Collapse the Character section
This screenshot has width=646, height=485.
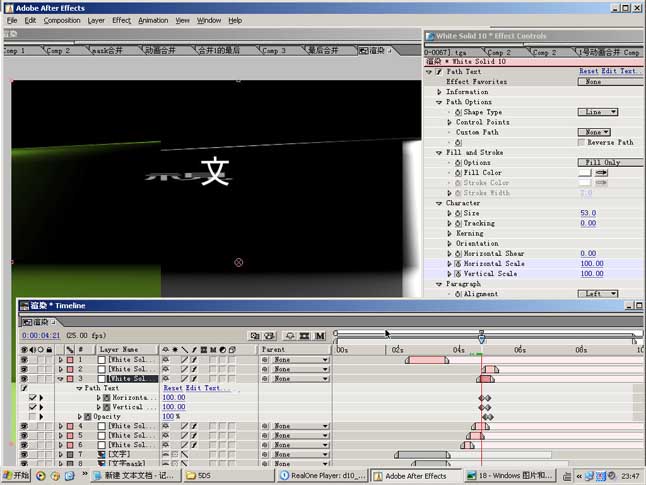(439, 203)
